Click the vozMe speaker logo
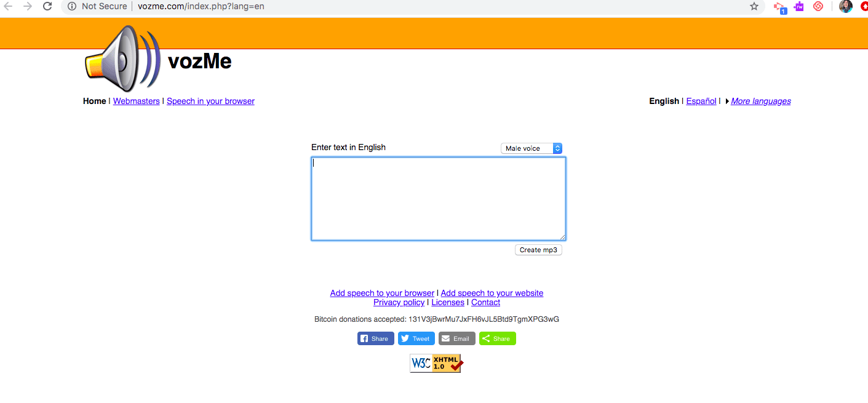This screenshot has height=403, width=868. pos(122,58)
